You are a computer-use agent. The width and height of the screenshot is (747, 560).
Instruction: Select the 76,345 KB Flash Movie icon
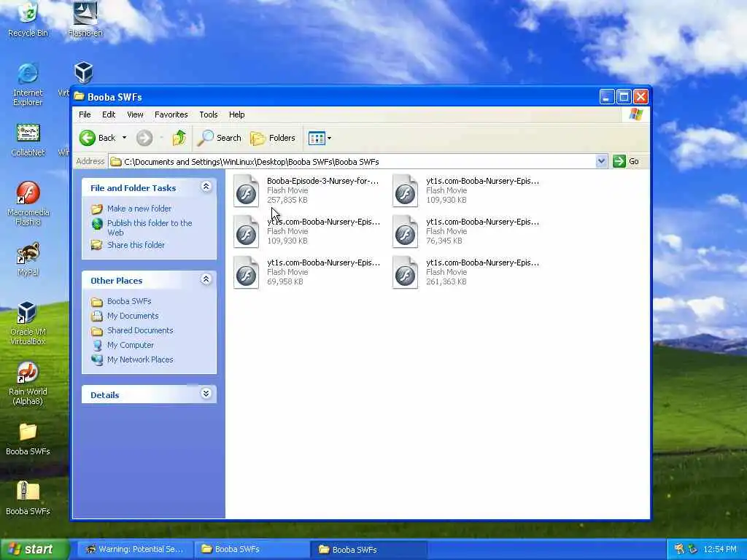click(406, 231)
